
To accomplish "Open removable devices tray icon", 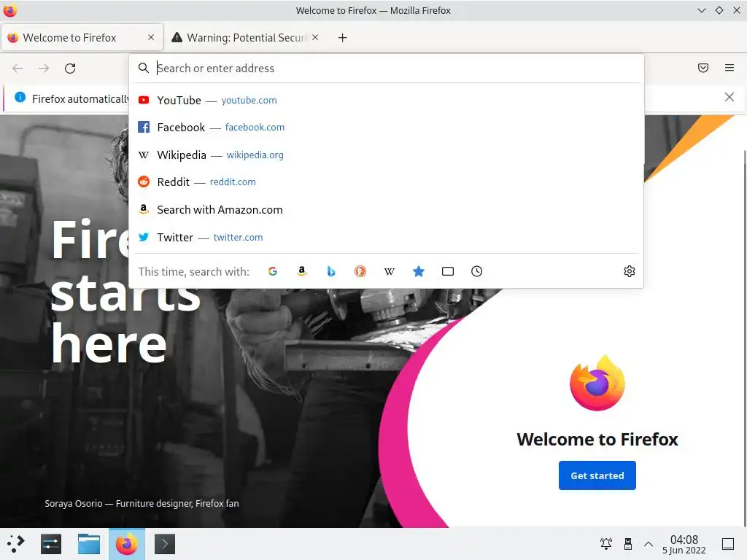I will click(x=628, y=543).
